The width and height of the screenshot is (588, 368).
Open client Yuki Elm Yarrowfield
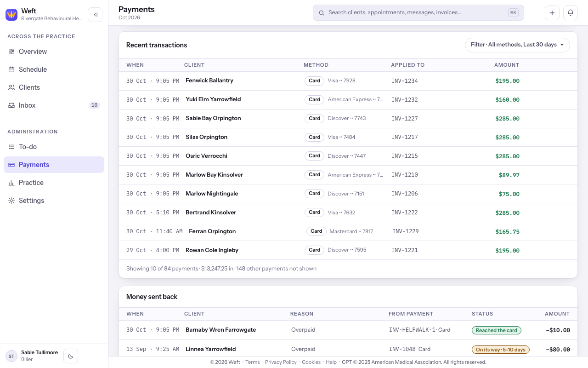213,99
